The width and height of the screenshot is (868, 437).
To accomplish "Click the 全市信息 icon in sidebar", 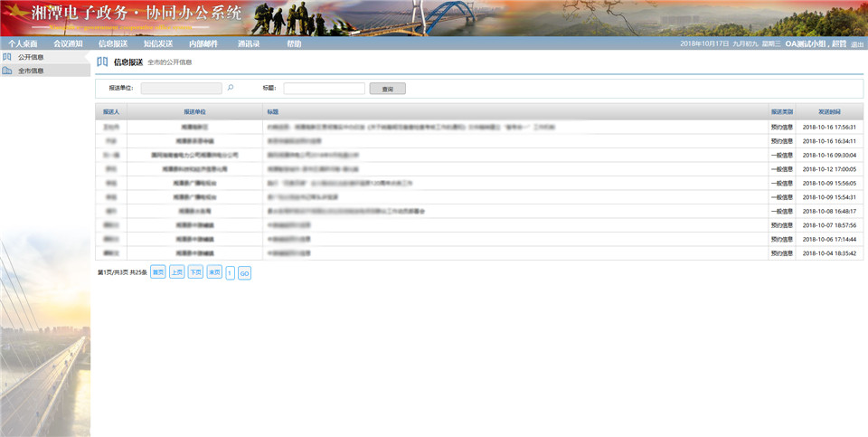I will (7, 71).
